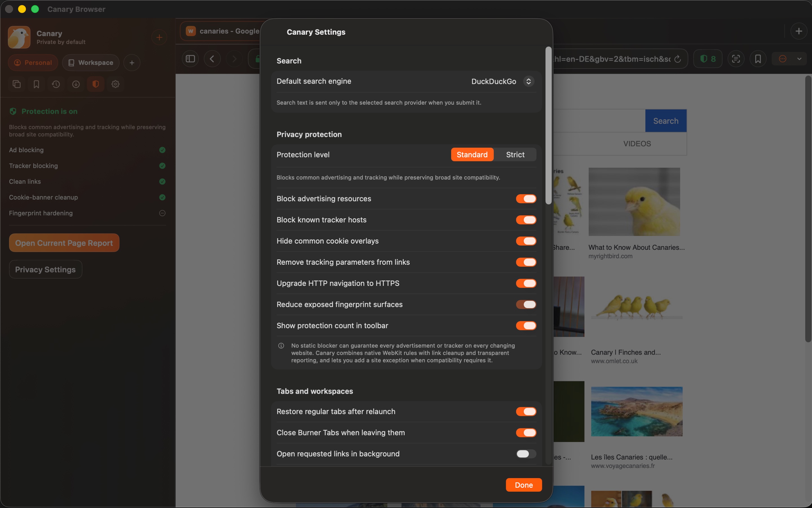
Task: Click the Fingerprint hardening minus status icon
Action: [x=162, y=213]
